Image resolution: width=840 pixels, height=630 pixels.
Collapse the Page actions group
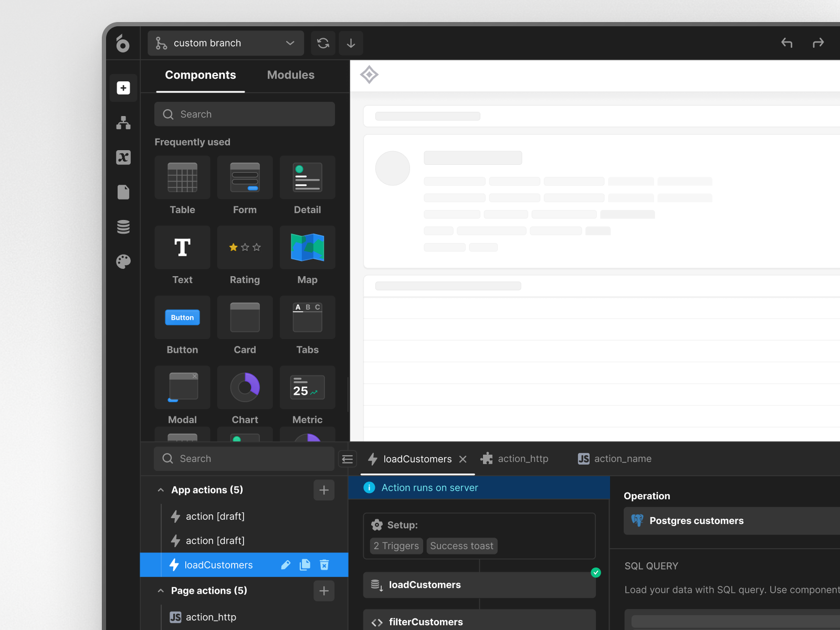pos(161,591)
